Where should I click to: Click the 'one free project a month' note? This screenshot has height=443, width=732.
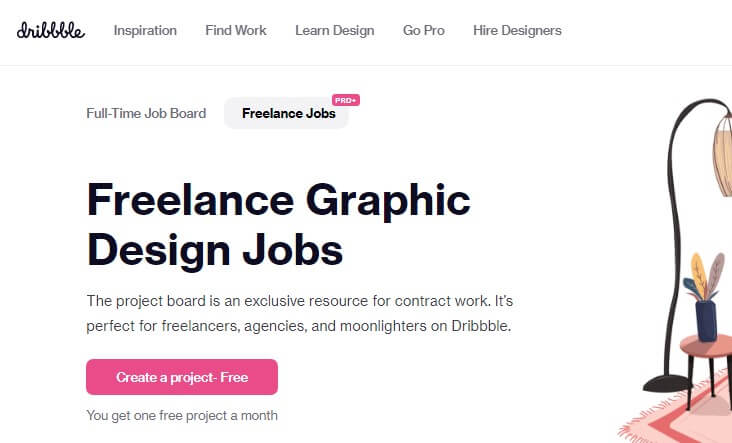[x=182, y=415]
